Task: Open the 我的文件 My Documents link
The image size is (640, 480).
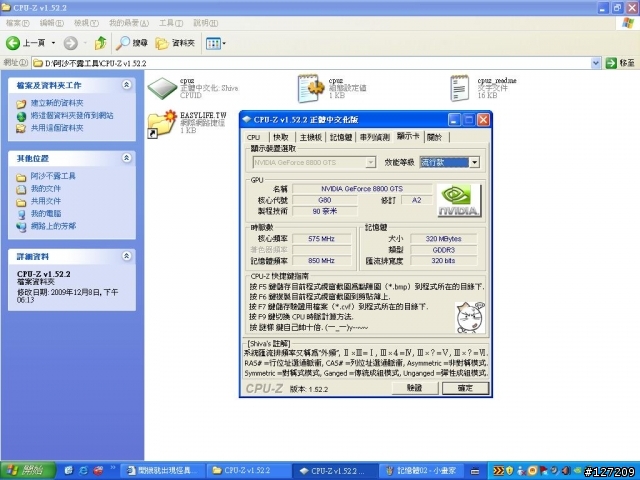Action: (46, 189)
